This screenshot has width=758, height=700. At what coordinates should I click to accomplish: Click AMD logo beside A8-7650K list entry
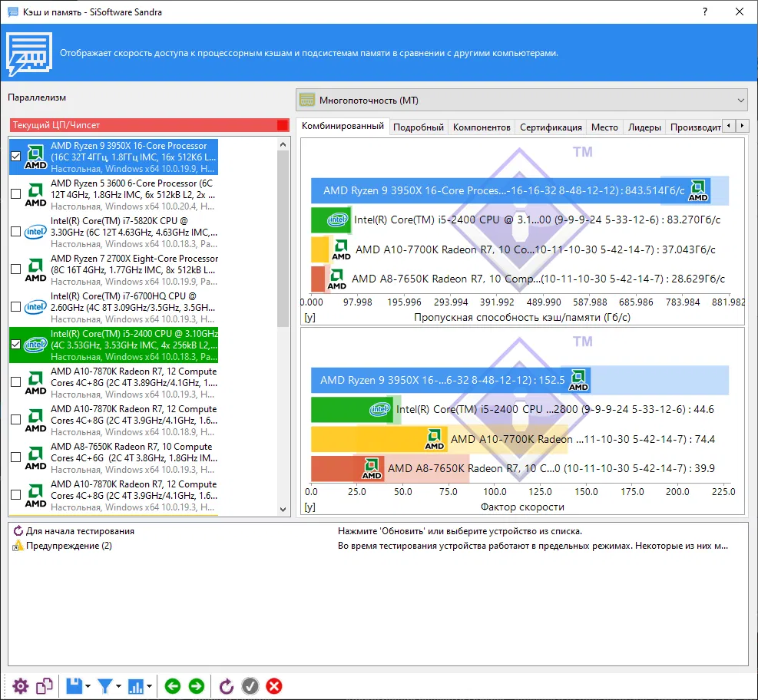click(36, 458)
